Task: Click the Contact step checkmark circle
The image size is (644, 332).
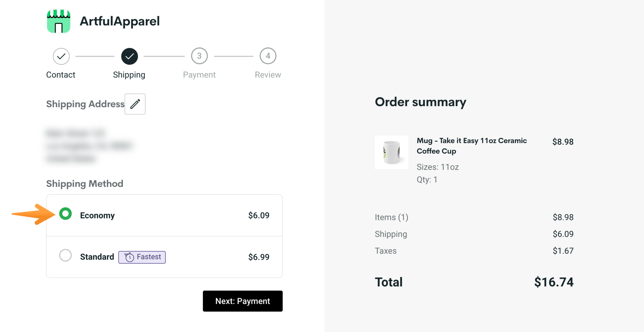Action: [61, 56]
